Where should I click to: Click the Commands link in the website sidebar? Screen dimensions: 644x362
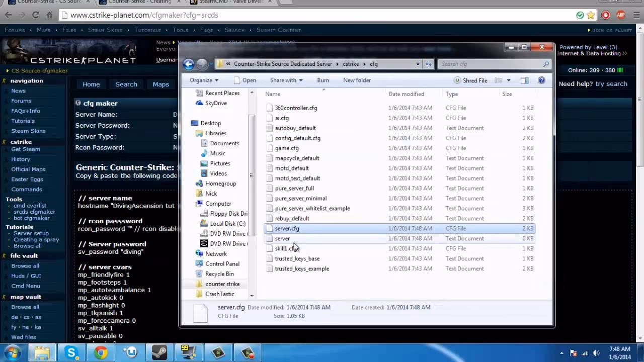pyautogui.click(x=27, y=190)
